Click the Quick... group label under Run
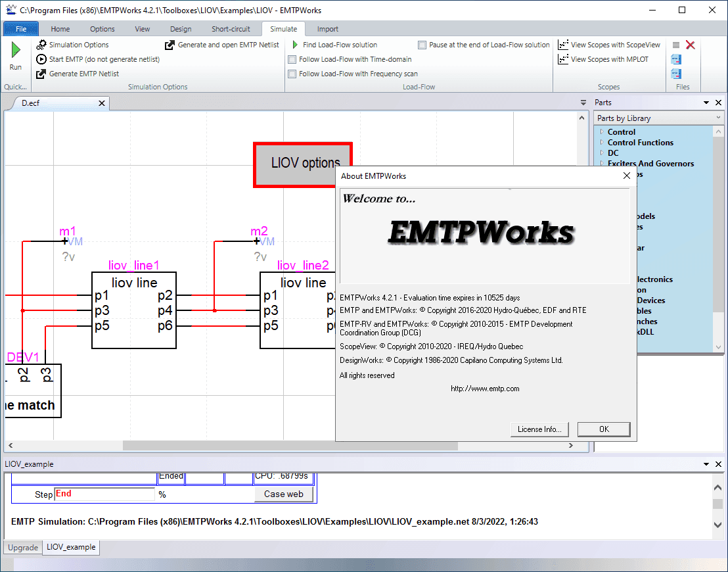The width and height of the screenshot is (728, 572). point(15,87)
